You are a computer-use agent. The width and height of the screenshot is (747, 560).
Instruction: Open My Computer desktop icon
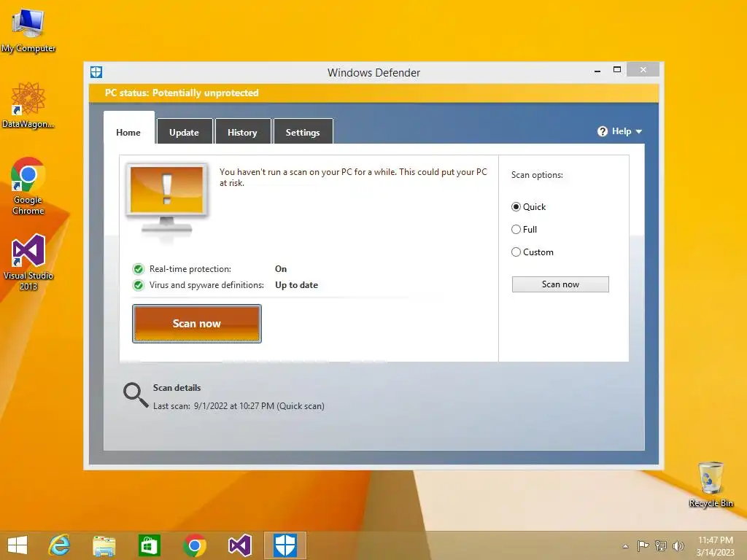pyautogui.click(x=28, y=29)
